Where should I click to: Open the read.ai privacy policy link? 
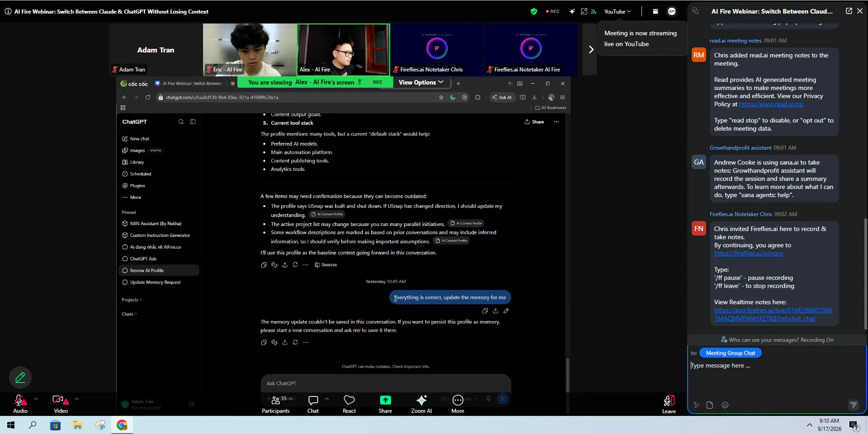click(x=771, y=104)
